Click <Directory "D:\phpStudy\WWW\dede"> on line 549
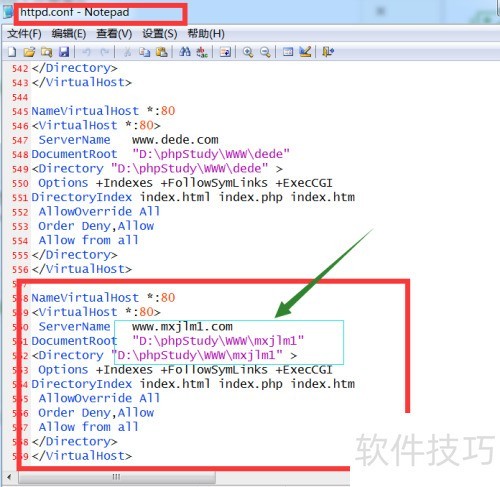Screen dimensions: 500x487 [157, 169]
